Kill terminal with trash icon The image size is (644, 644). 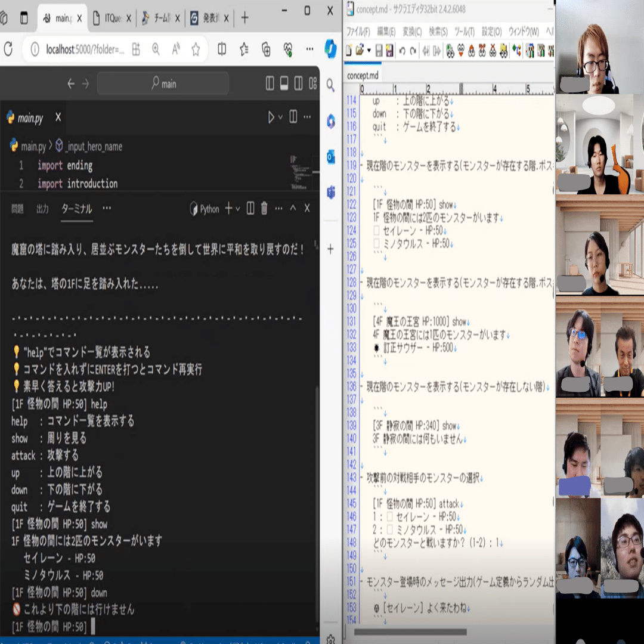[264, 208]
